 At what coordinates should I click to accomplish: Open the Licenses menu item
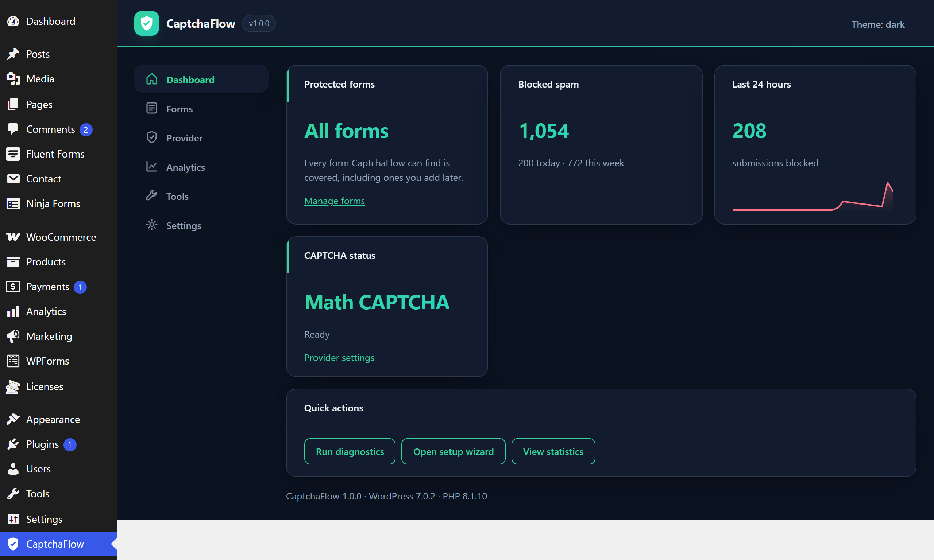tap(58, 387)
